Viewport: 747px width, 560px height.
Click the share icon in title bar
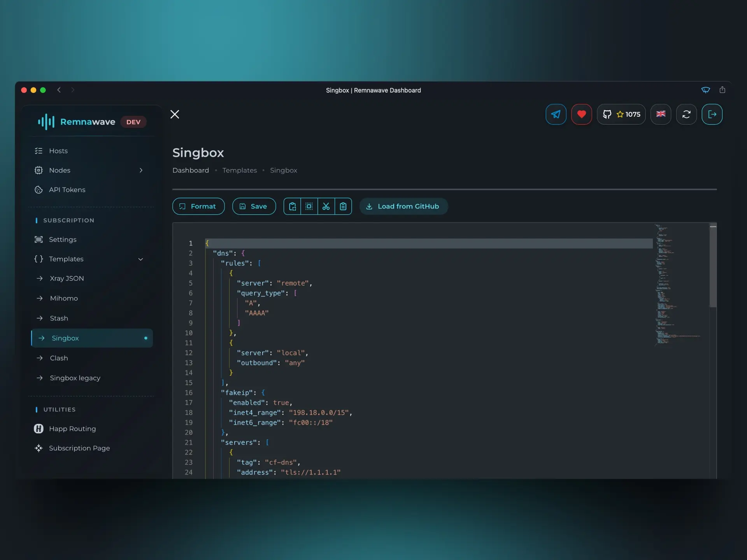click(722, 90)
